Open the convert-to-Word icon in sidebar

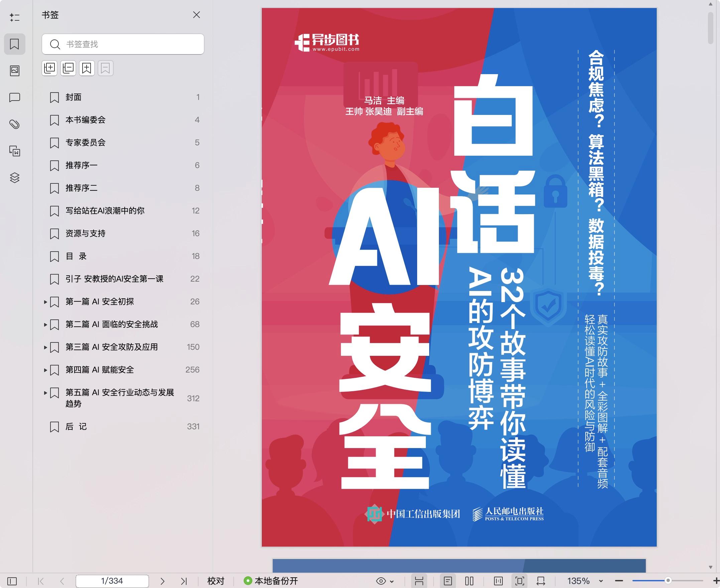(x=15, y=151)
